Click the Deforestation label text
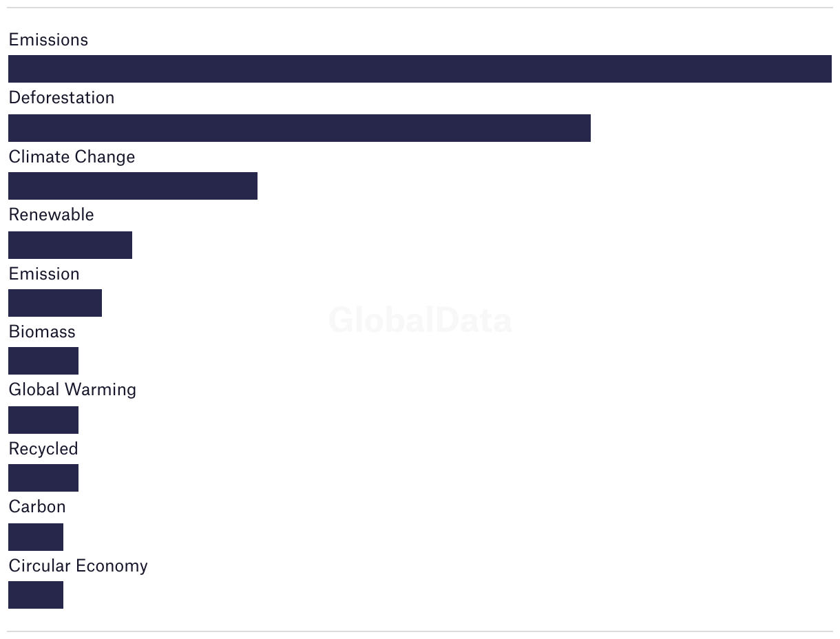This screenshot has height=639, width=840. (x=61, y=98)
